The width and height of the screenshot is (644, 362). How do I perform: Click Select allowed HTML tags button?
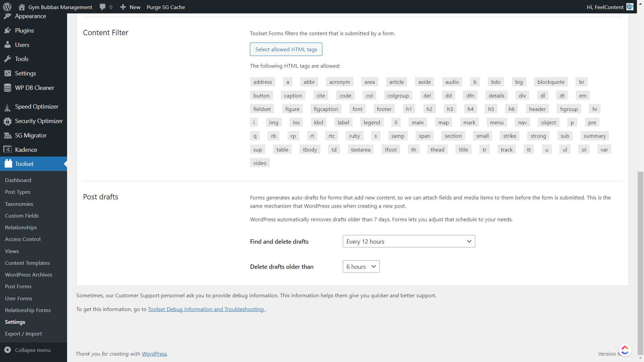pos(286,49)
